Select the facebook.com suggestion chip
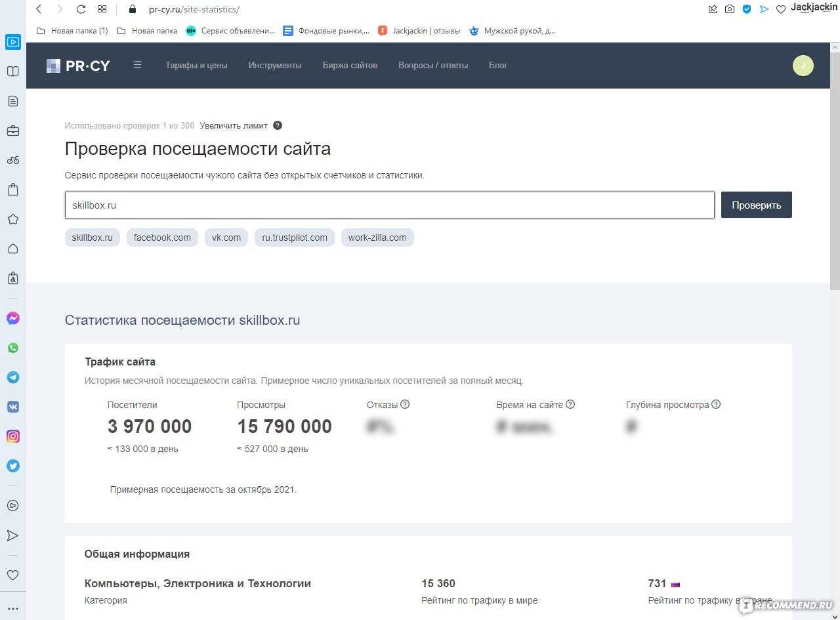840x620 pixels. pyautogui.click(x=162, y=238)
